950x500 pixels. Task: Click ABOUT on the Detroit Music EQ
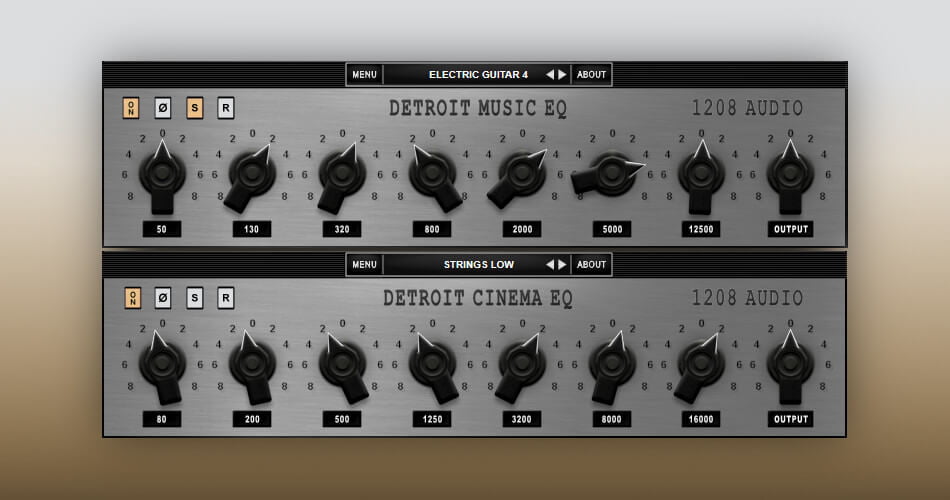pos(591,75)
